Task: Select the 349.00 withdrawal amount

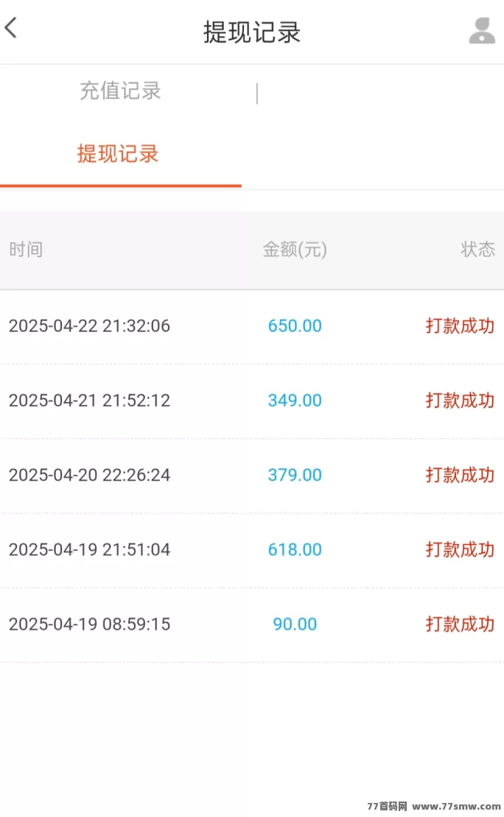Action: [x=295, y=400]
